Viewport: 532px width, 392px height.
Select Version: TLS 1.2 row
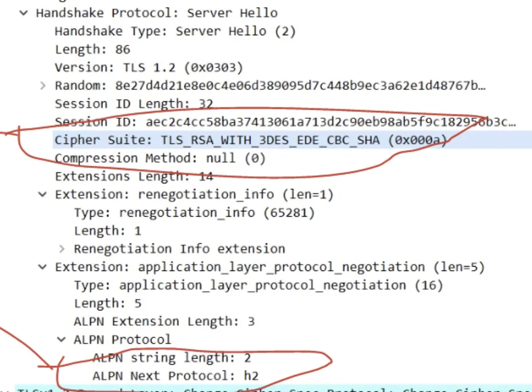pos(149,67)
